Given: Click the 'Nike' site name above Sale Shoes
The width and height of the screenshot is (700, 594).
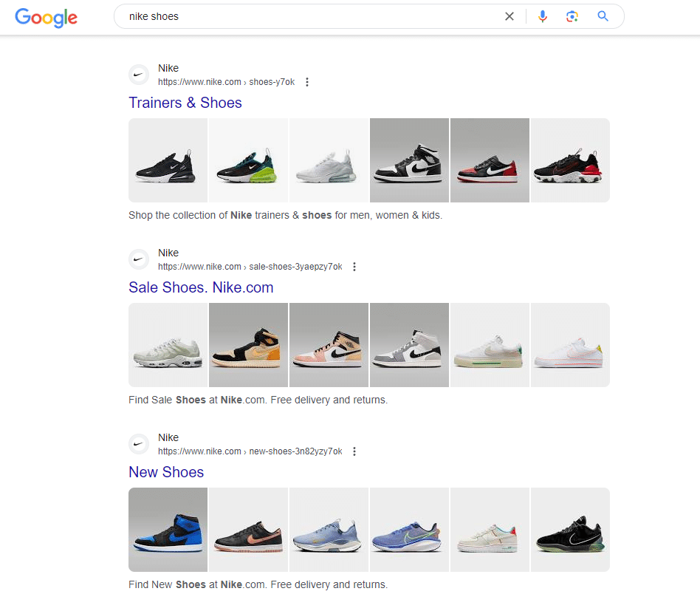Looking at the screenshot, I should [168, 253].
